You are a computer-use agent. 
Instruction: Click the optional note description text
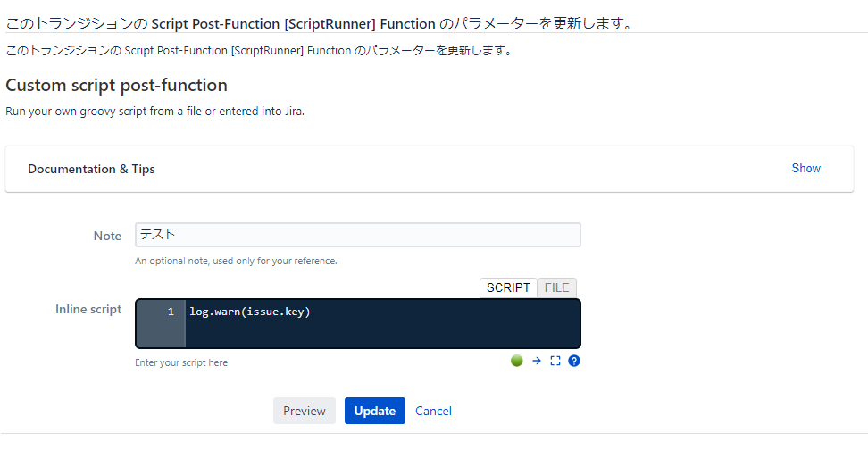coord(236,261)
